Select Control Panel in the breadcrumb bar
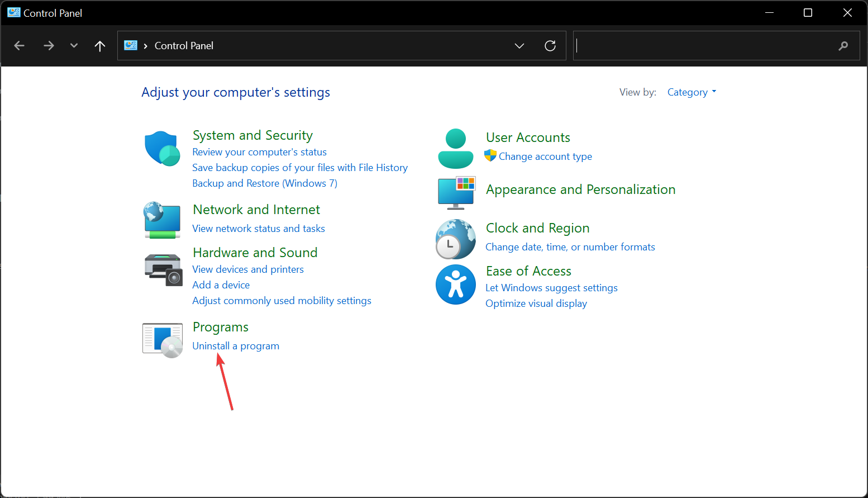The height and width of the screenshot is (498, 868). (184, 45)
